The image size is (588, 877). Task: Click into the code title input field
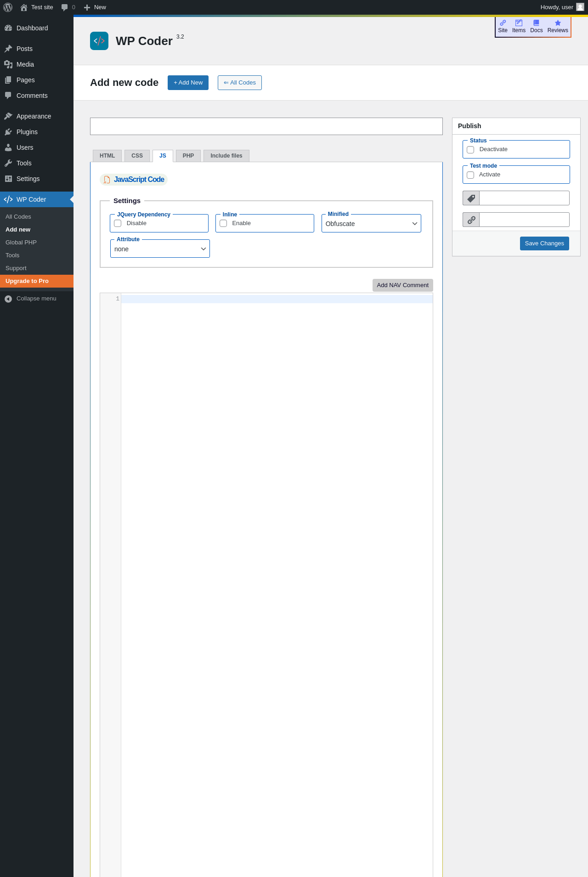click(266, 126)
